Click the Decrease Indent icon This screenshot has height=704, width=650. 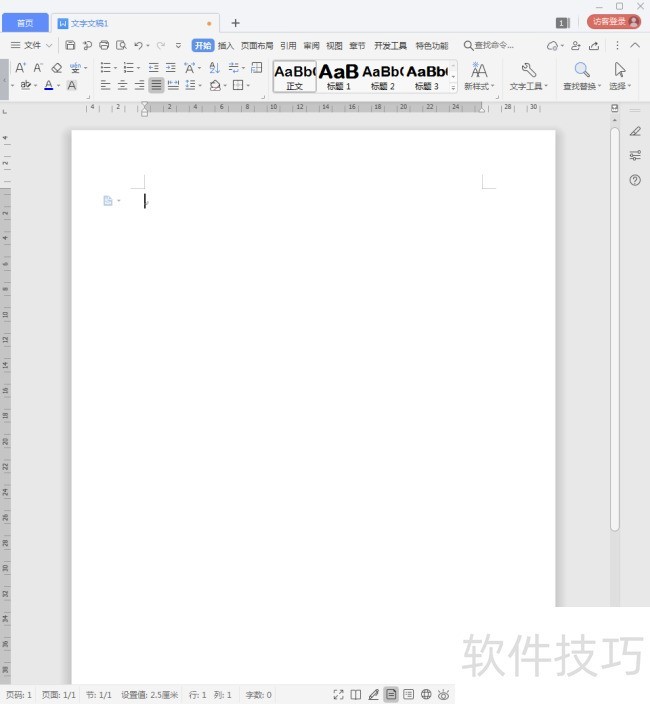[154, 68]
